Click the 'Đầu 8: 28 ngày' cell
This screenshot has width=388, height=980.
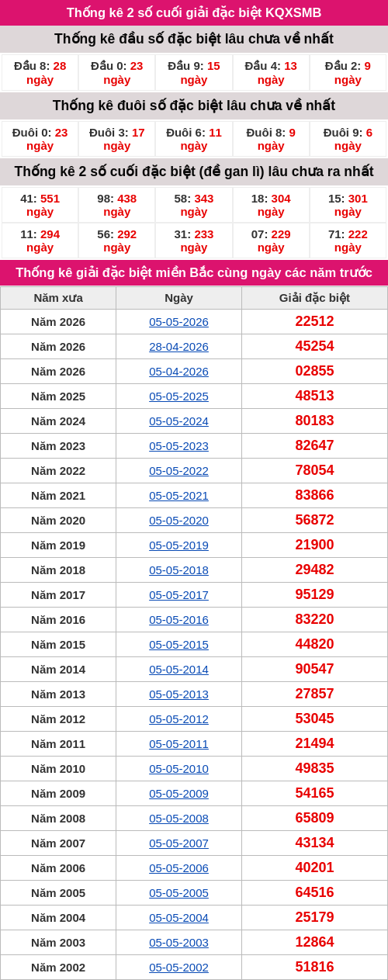click(40, 73)
